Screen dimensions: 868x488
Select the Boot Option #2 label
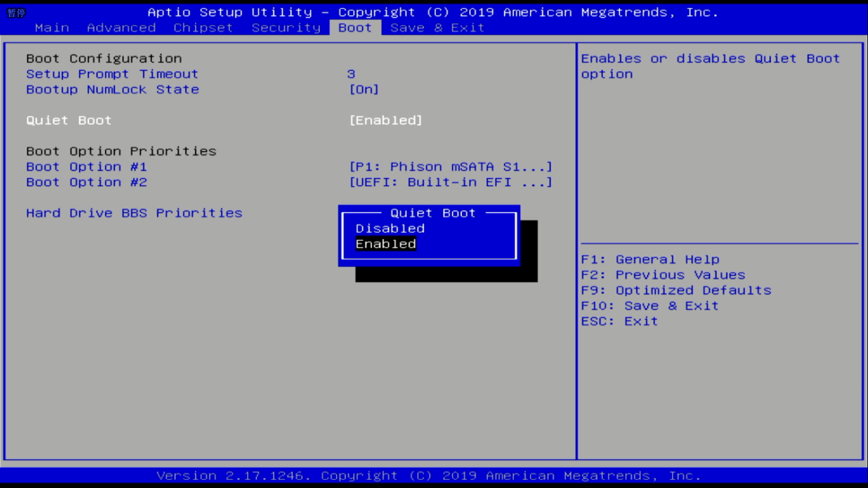click(x=86, y=183)
